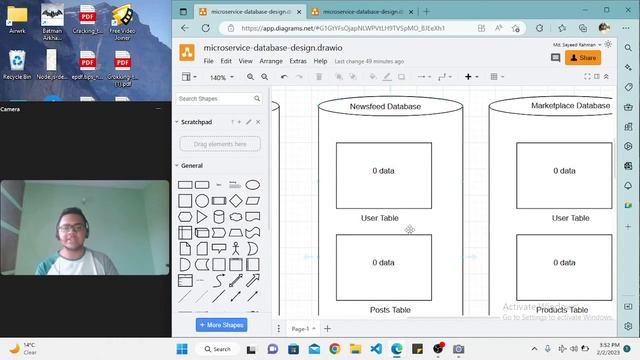
Task: Select the callout speech bubble shape
Action: [x=219, y=249]
